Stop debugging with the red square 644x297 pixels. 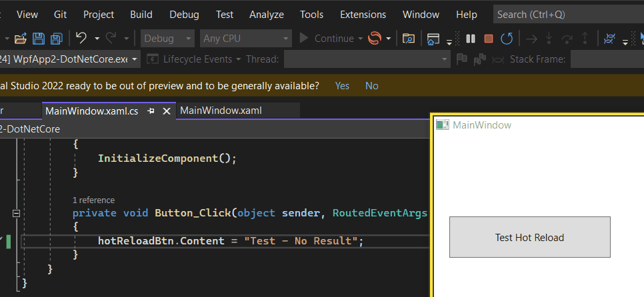(x=489, y=39)
